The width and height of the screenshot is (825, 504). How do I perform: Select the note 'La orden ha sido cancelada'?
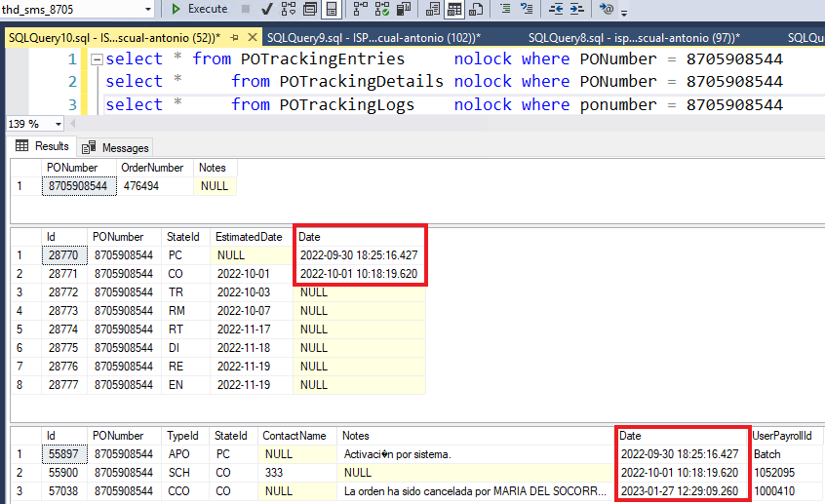tap(475, 491)
